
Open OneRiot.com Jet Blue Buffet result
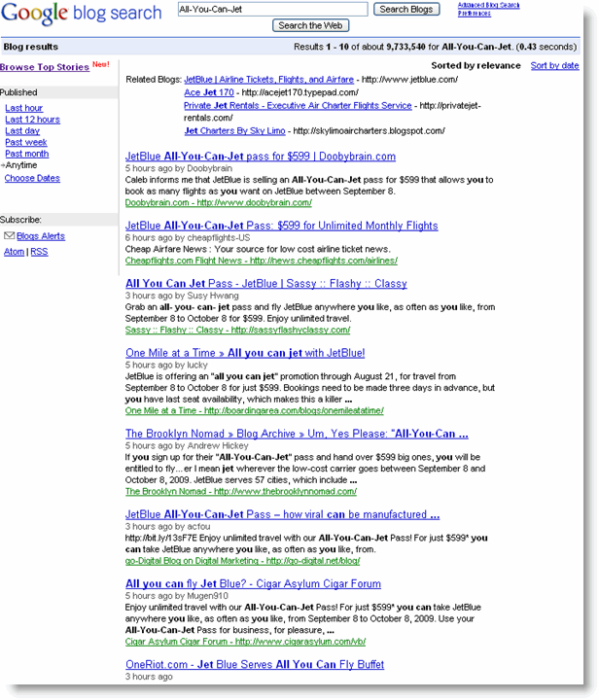(x=255, y=664)
